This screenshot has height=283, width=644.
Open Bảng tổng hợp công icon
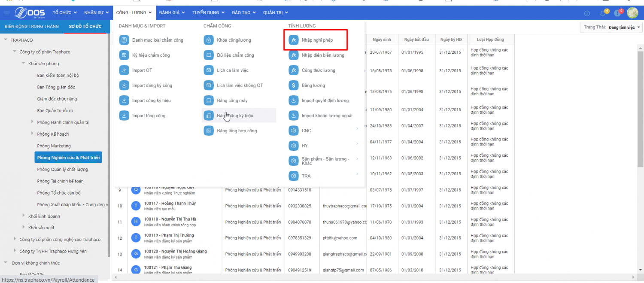pyautogui.click(x=209, y=131)
